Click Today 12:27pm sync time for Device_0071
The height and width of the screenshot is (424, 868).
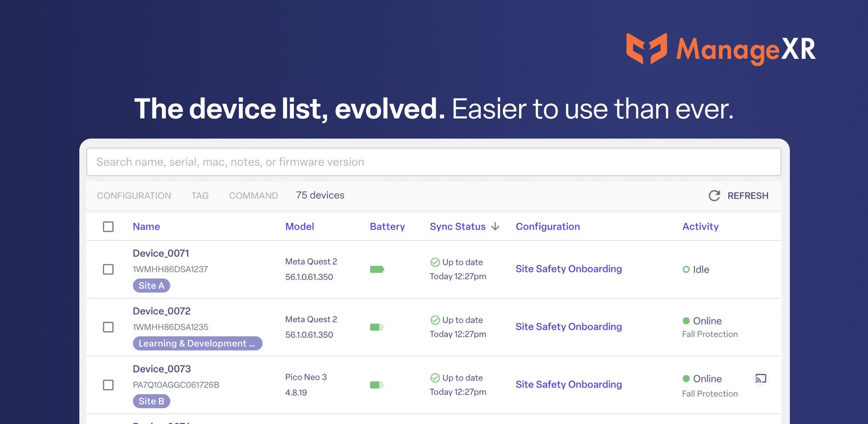pos(458,276)
